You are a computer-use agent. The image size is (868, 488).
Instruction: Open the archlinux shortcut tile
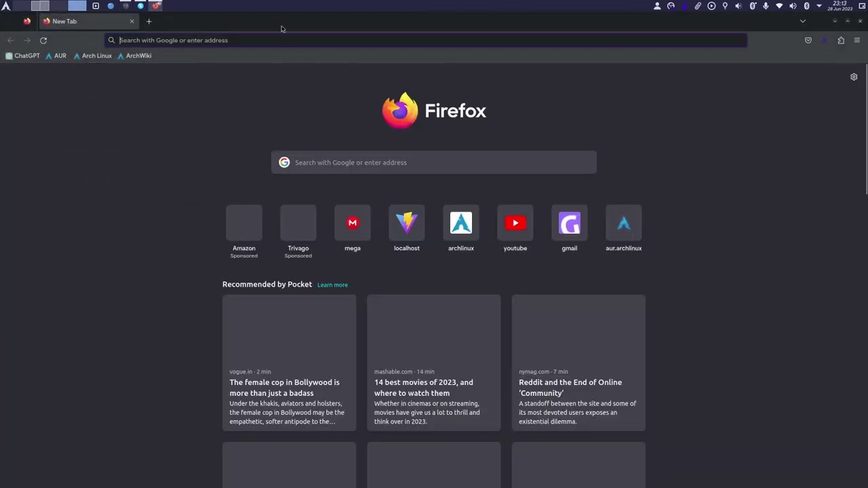[x=461, y=229]
